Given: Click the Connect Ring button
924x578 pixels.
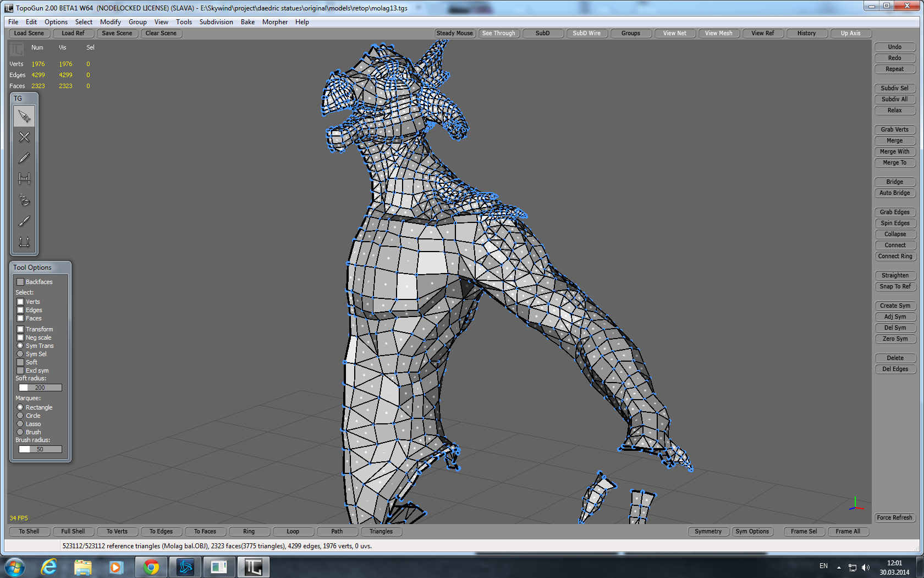Looking at the screenshot, I should click(x=895, y=256).
